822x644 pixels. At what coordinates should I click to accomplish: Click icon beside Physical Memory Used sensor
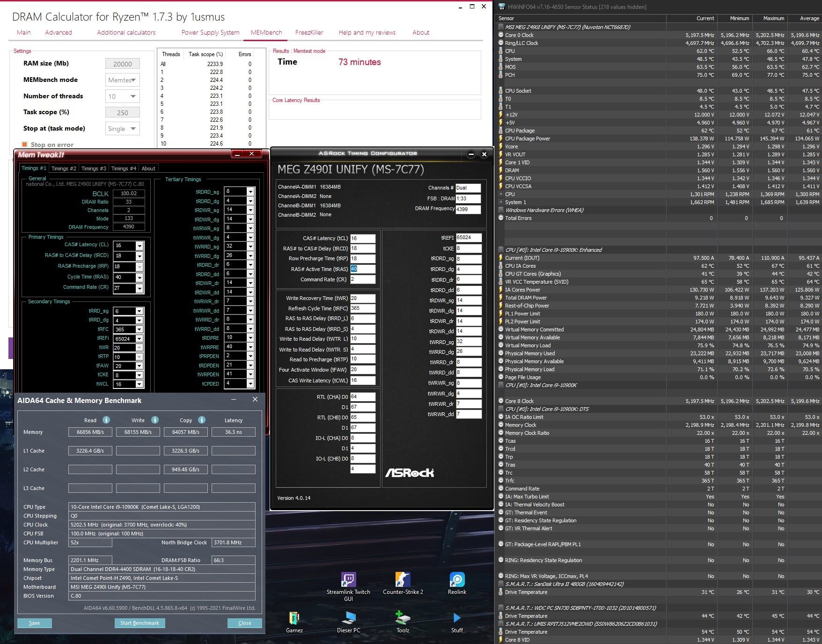pyautogui.click(x=500, y=353)
